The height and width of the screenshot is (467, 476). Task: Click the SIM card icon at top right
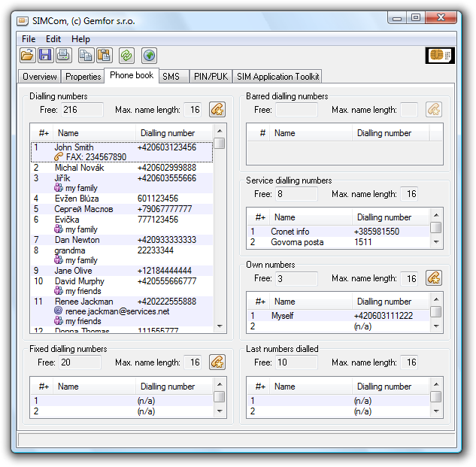click(x=439, y=55)
